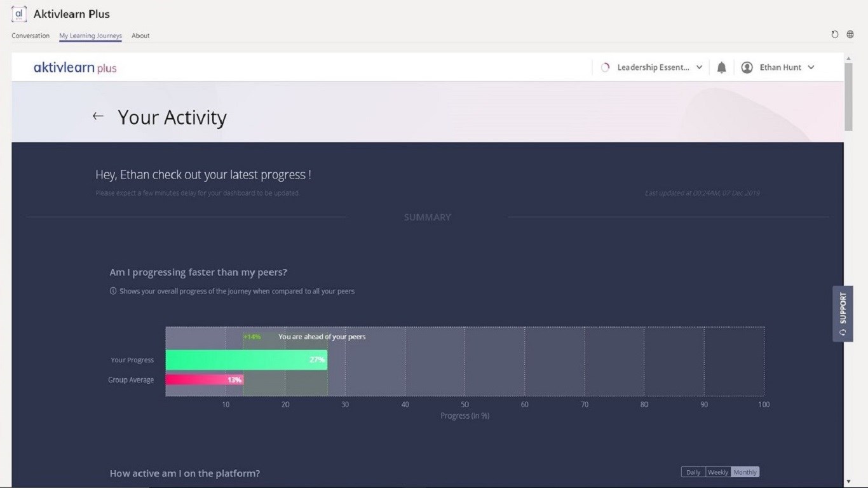Select Weekly activity view
This screenshot has width=868, height=488.
tap(718, 472)
